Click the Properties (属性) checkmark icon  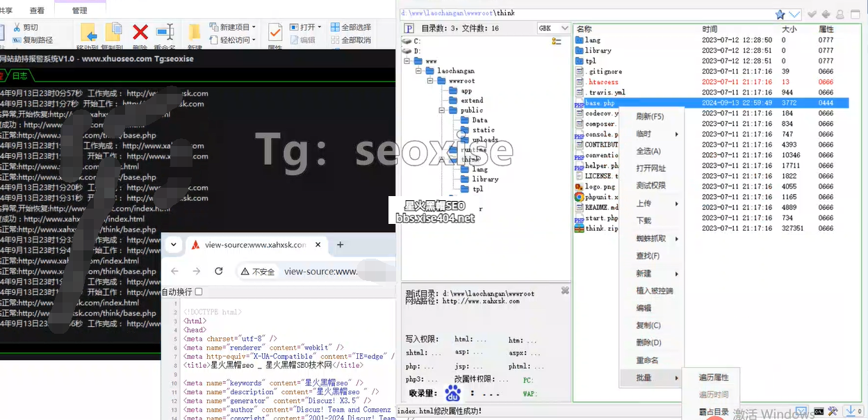click(x=275, y=32)
